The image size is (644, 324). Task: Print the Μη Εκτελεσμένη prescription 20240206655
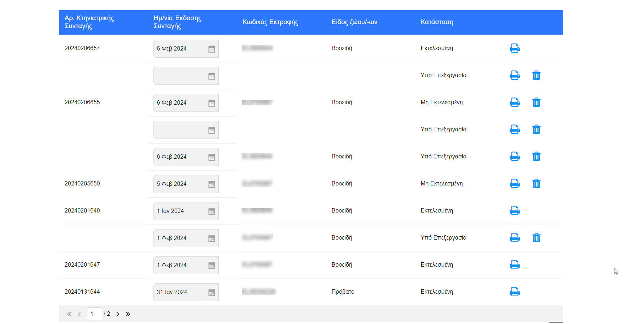pos(514,102)
